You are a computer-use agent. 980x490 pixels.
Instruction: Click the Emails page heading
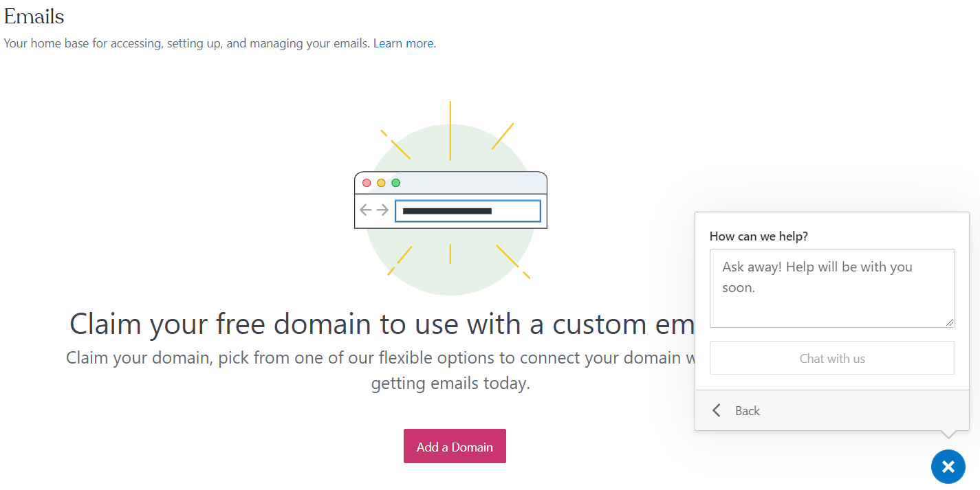click(x=34, y=16)
